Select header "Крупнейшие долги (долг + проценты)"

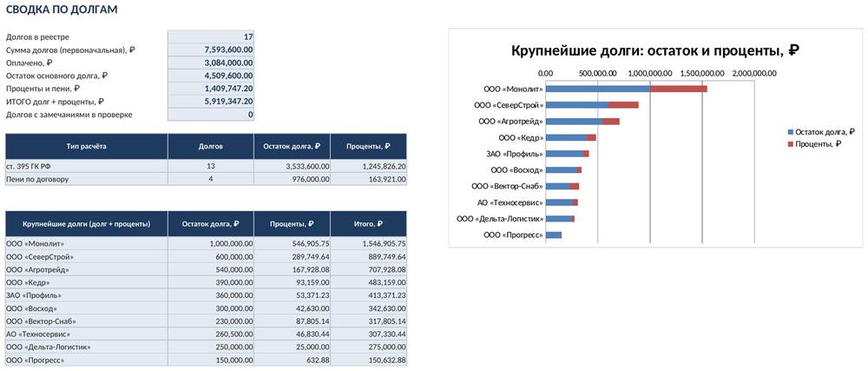point(86,224)
